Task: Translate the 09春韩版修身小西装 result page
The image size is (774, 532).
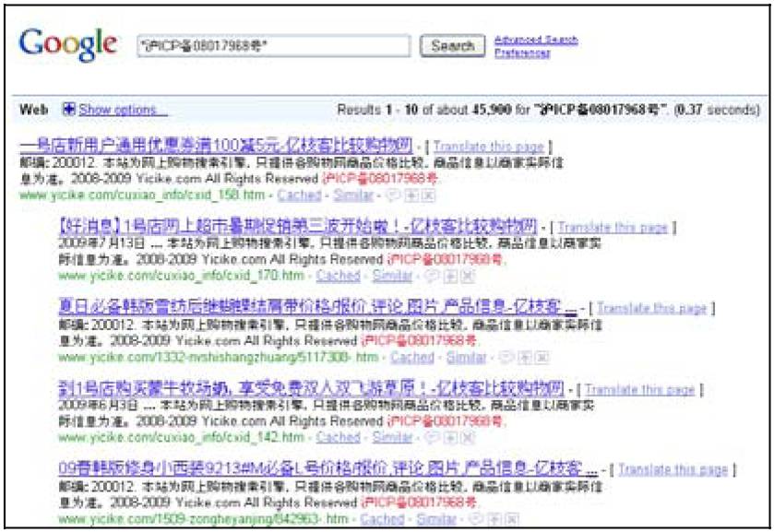Action: pyautogui.click(x=673, y=470)
